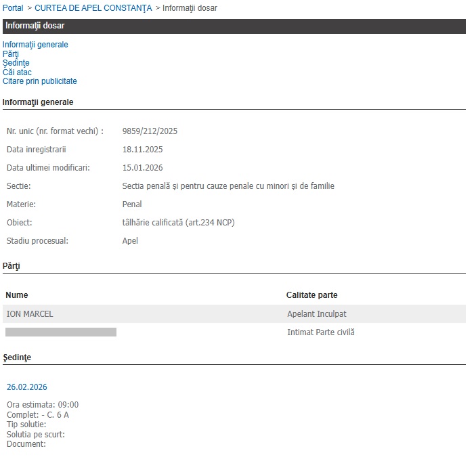Viewport: 476px width, 457px height.
Task: Click the registration date 18.11.2025
Action: (142, 150)
